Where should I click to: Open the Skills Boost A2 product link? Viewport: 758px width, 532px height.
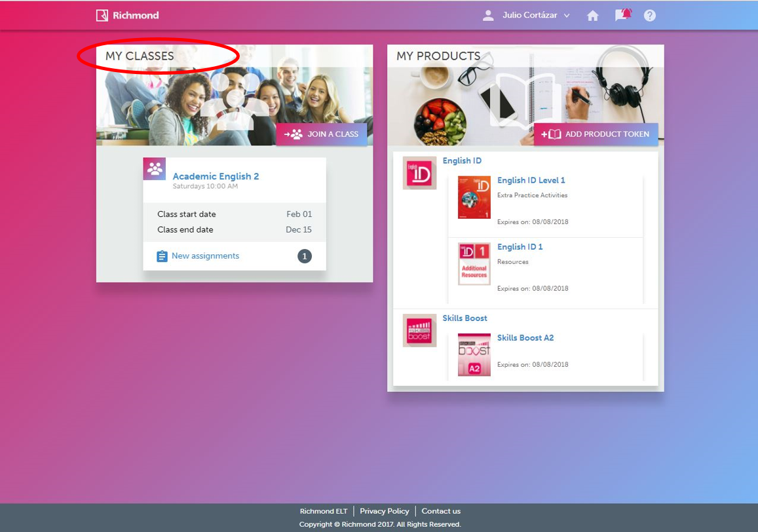[x=525, y=338]
